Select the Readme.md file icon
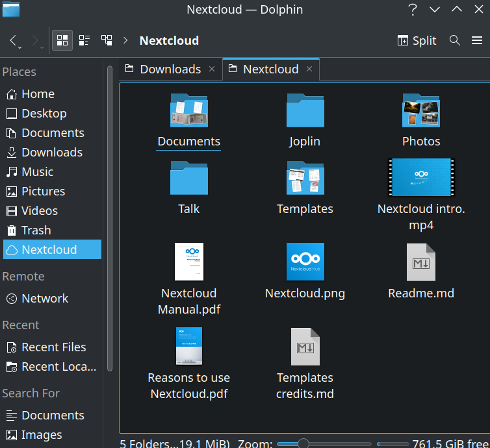Viewport: 490px width, 448px height. [421, 262]
